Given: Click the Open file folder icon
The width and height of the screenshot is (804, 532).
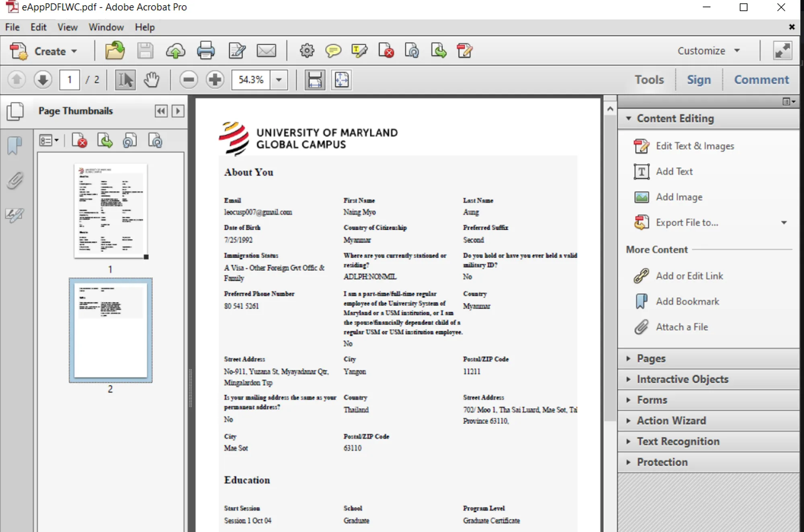Looking at the screenshot, I should click(115, 51).
